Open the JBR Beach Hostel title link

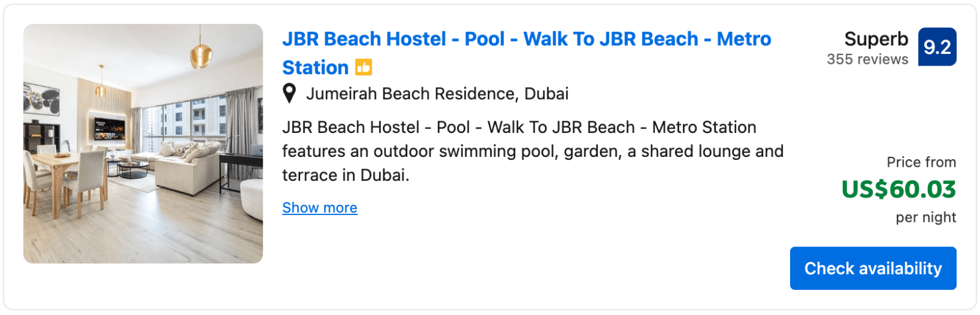pyautogui.click(x=526, y=53)
